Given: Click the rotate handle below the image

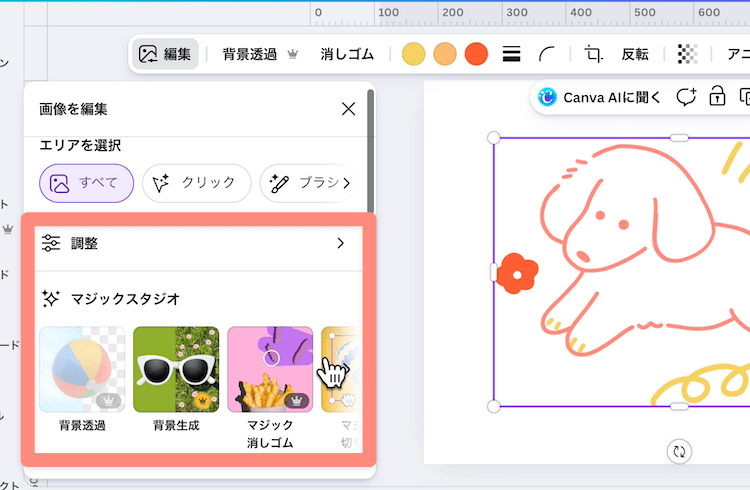Looking at the screenshot, I should click(679, 451).
